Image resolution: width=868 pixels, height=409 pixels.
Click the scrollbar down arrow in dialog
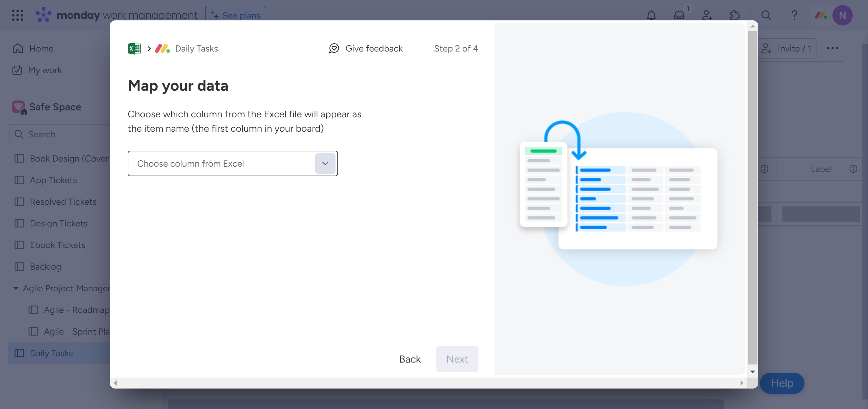[752, 371]
